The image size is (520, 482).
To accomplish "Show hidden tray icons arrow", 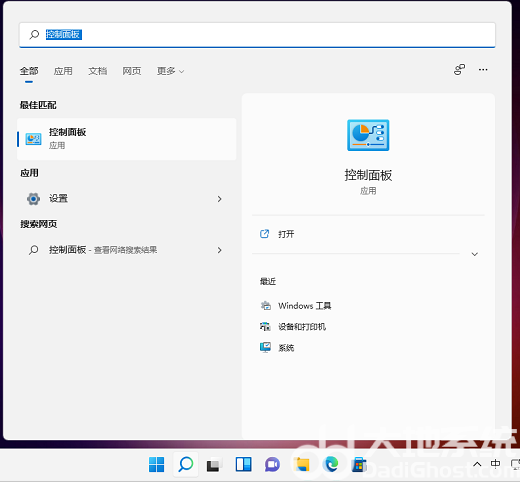I will pos(477,464).
